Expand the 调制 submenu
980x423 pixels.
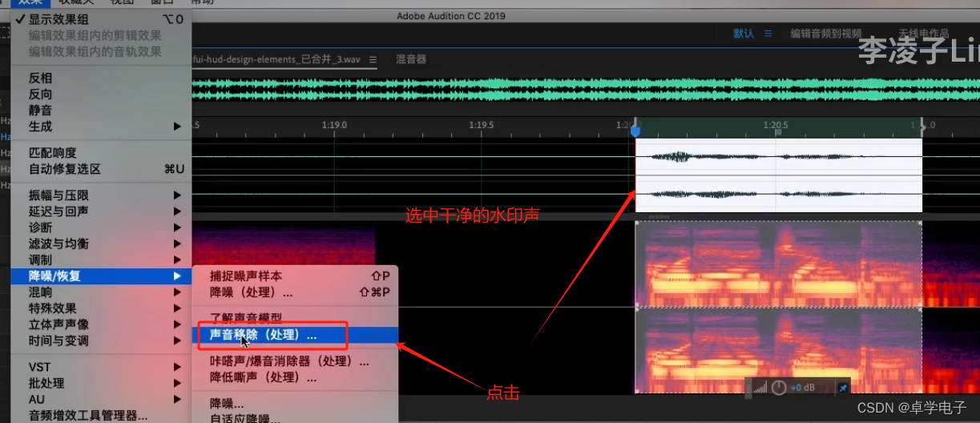click(x=99, y=260)
